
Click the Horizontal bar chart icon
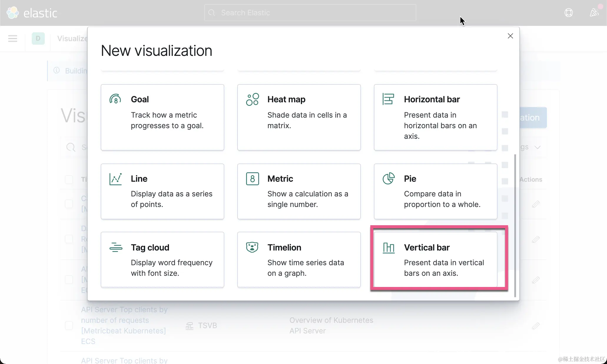(x=388, y=99)
